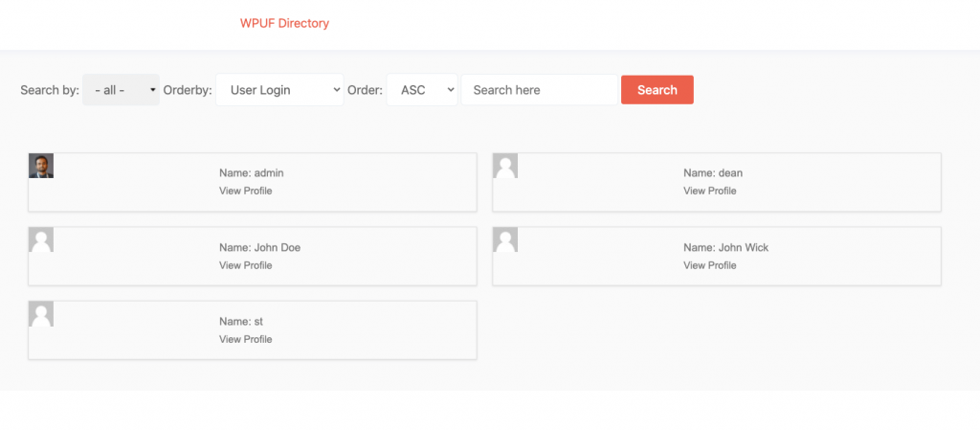Screen dimensions: 980x430
Task: Visit View Profile for user st
Action: 246,339
